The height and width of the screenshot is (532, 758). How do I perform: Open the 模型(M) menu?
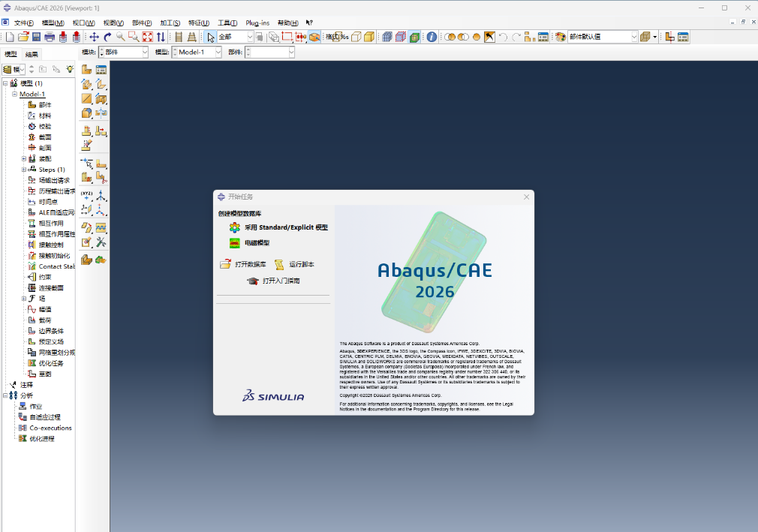(x=53, y=23)
